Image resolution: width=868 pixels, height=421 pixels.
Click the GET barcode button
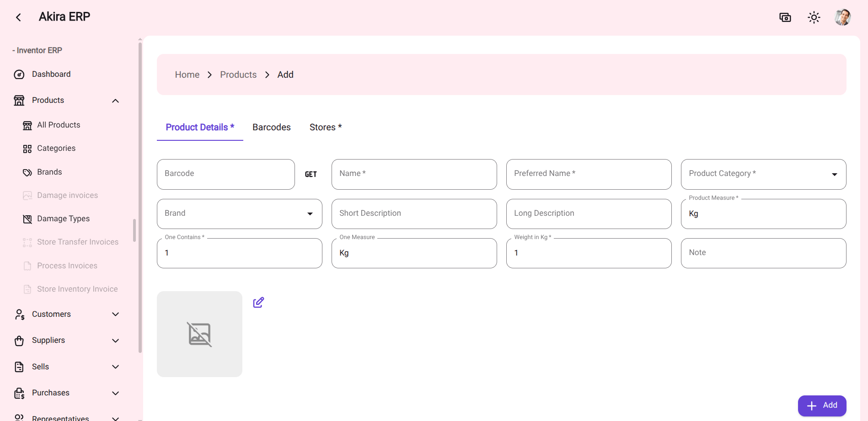pyautogui.click(x=311, y=174)
